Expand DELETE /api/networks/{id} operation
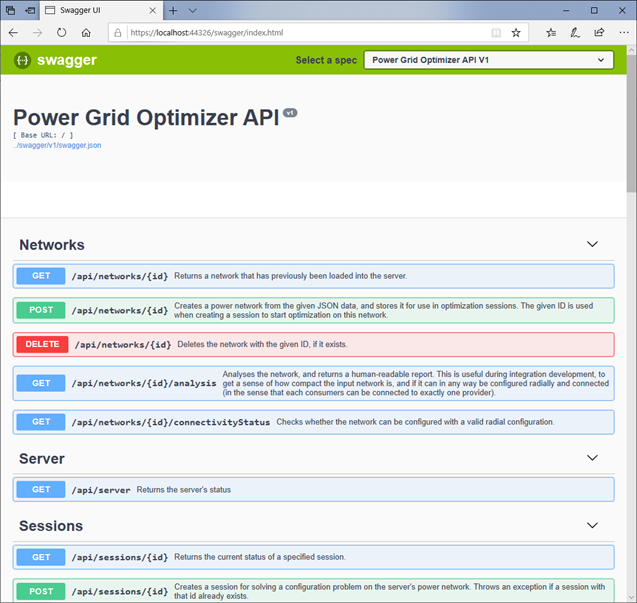 click(313, 345)
